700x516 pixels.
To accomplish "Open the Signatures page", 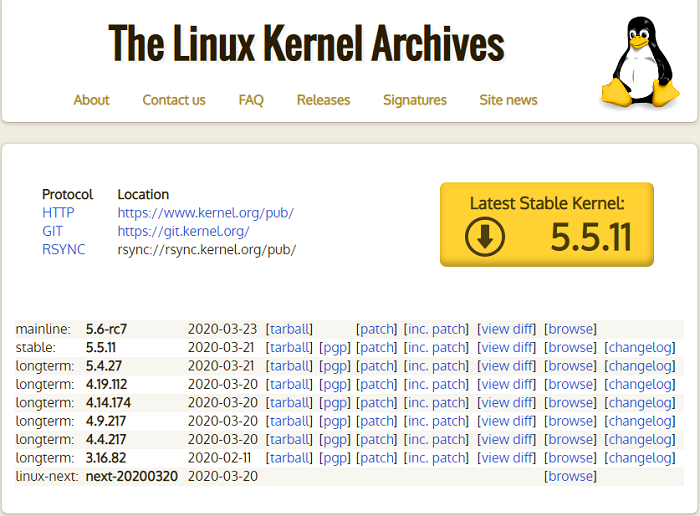I will tap(415, 100).
